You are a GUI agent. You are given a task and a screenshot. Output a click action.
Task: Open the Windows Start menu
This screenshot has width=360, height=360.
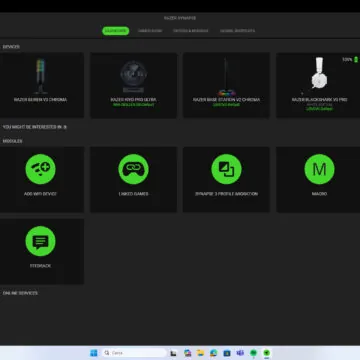[x=94, y=353]
